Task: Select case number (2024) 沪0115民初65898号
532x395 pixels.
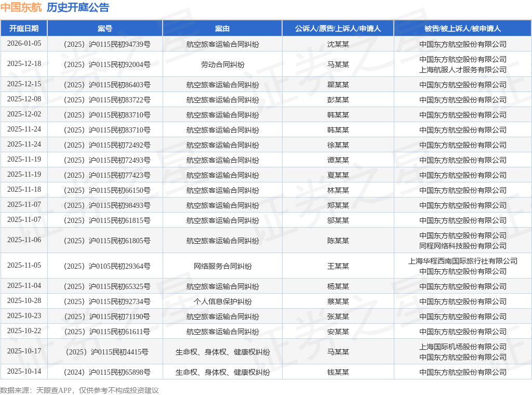Action: (107, 373)
